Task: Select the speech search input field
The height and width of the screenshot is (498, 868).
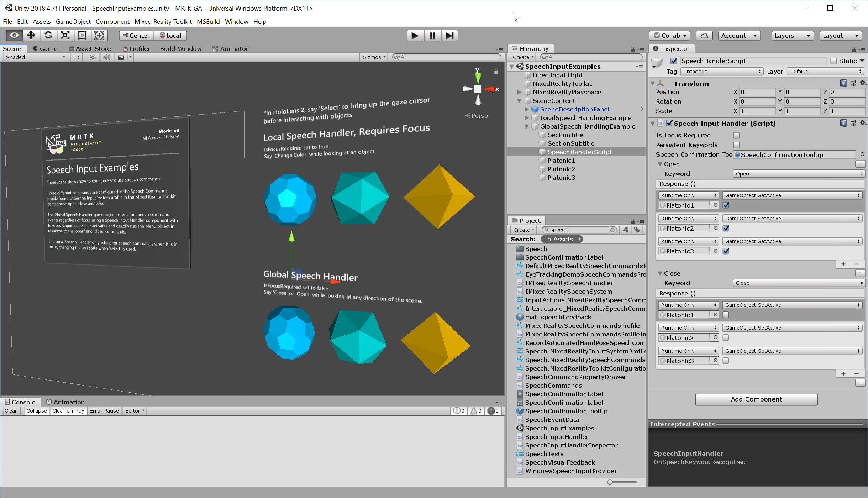Action: point(577,229)
